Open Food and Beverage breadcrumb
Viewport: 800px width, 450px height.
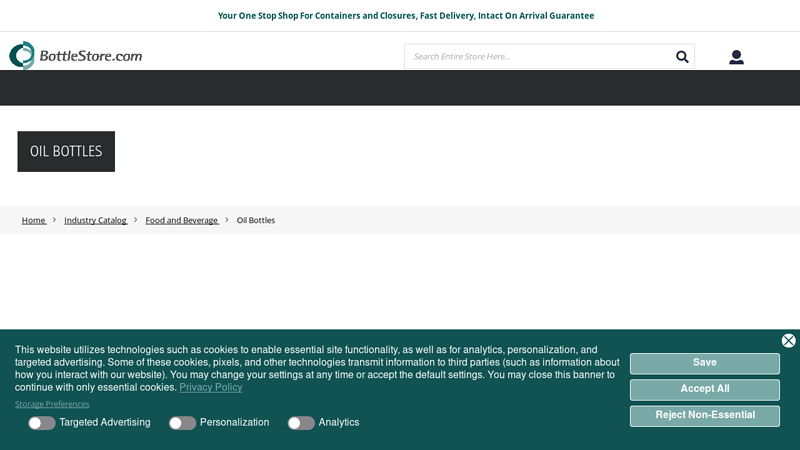(x=181, y=220)
